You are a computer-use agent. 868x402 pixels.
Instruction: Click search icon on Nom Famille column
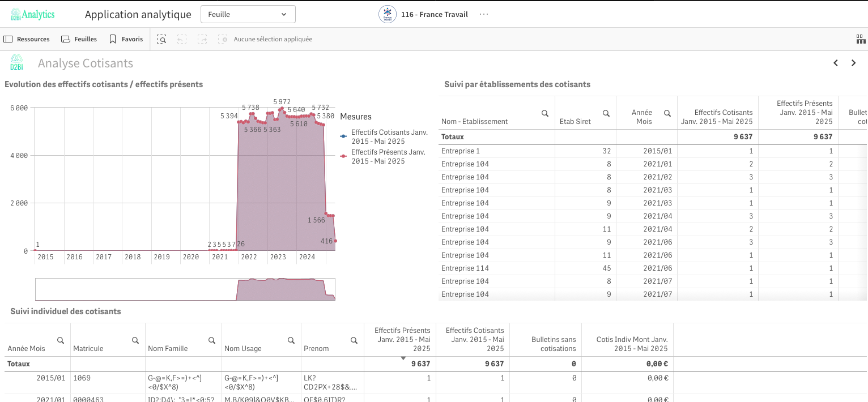pos(212,340)
